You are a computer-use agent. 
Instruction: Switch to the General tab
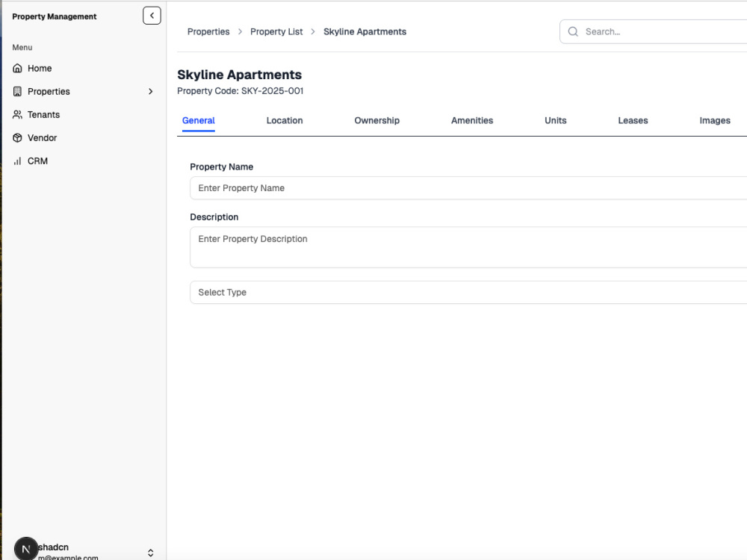pyautogui.click(x=198, y=120)
